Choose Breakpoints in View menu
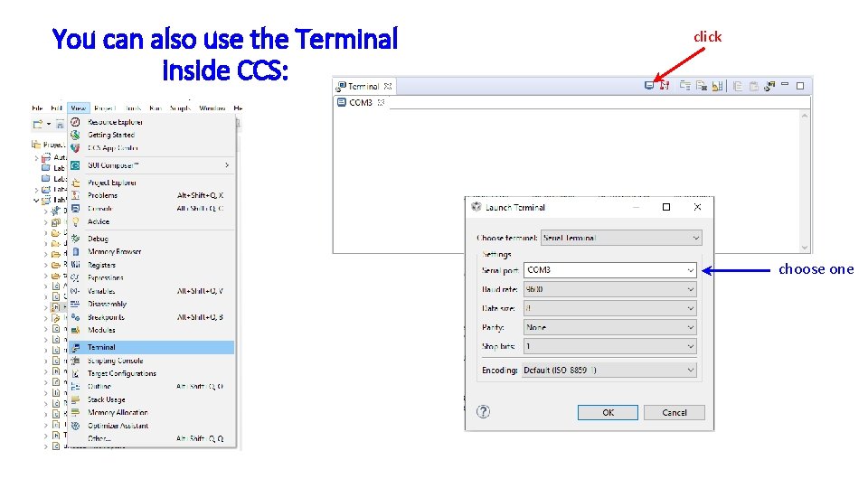 [152, 317]
